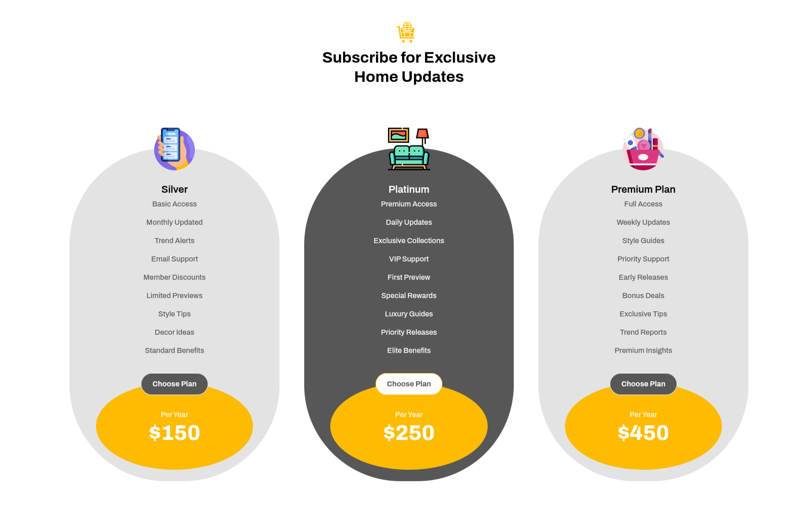Click the Platinum plan title
The height and width of the screenshot is (522, 812).
click(409, 189)
